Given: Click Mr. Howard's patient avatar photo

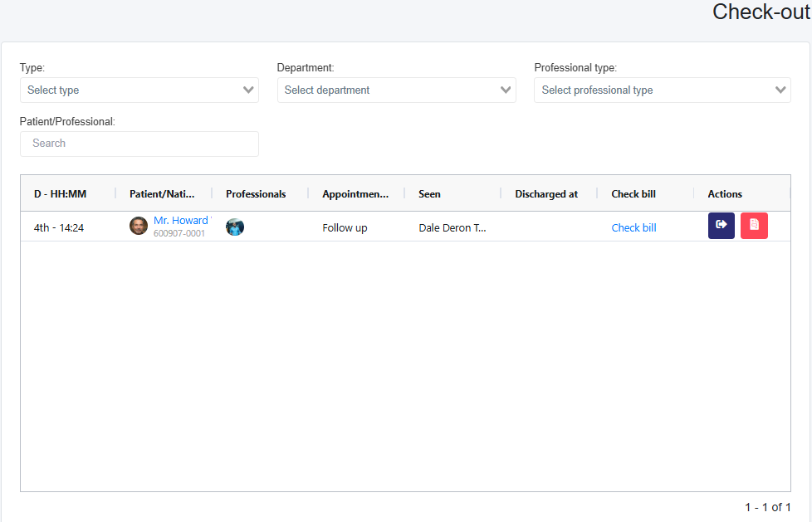Looking at the screenshot, I should pos(139,226).
